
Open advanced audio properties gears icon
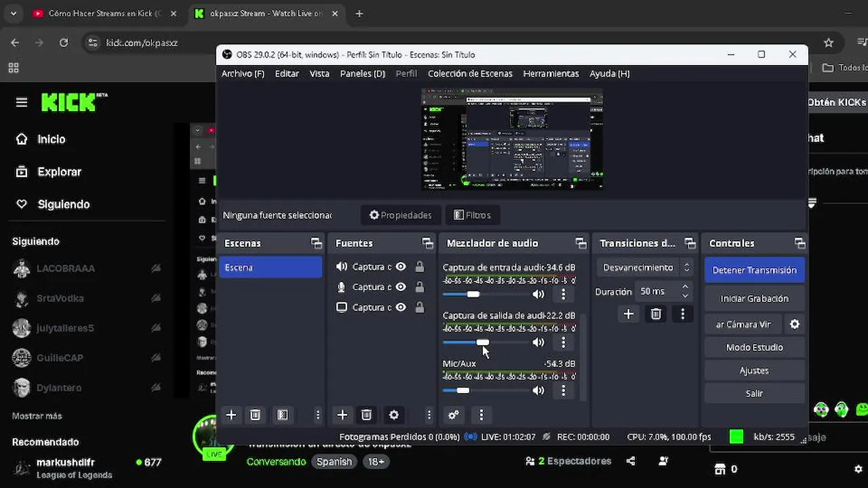(454, 415)
